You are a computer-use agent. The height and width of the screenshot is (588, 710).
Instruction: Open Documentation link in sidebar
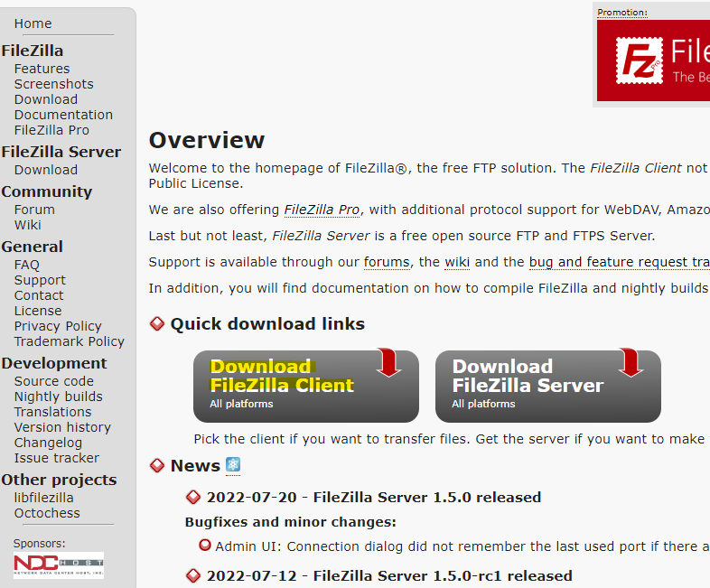pos(63,115)
